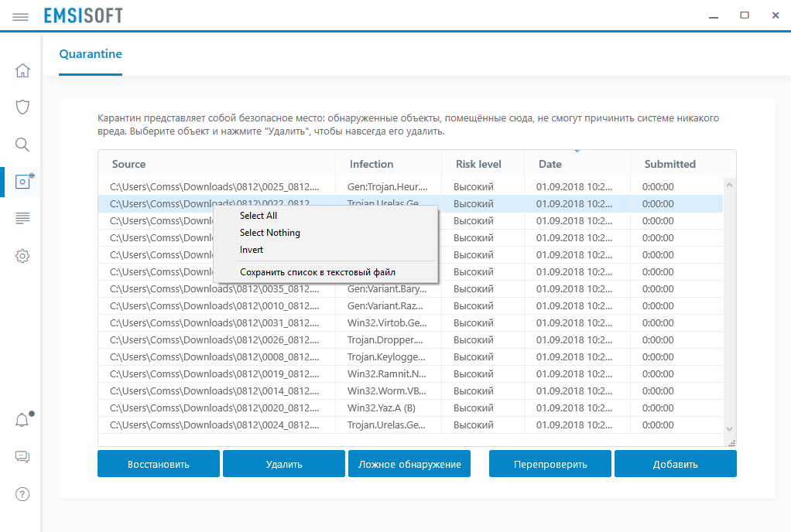Screen dimensions: 791x532
Task: Sort by the Source column header
Action: pos(217,164)
